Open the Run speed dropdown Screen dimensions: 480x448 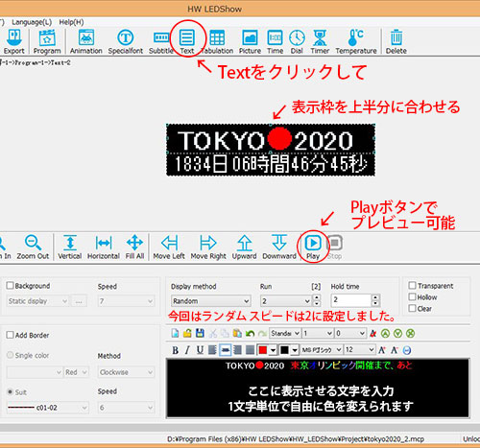coord(285,301)
